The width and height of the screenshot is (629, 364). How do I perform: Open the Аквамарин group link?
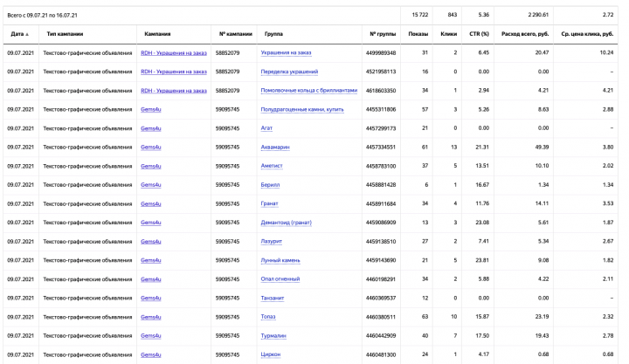point(275,148)
